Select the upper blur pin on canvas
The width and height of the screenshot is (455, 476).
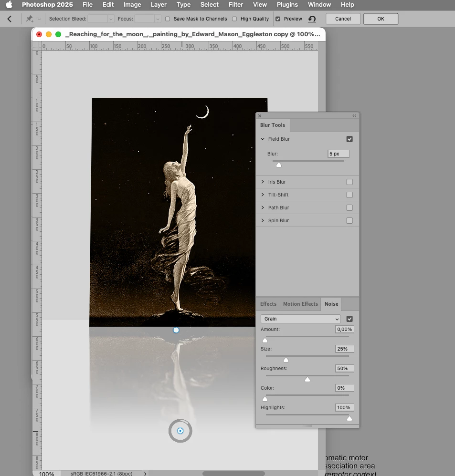click(x=176, y=330)
